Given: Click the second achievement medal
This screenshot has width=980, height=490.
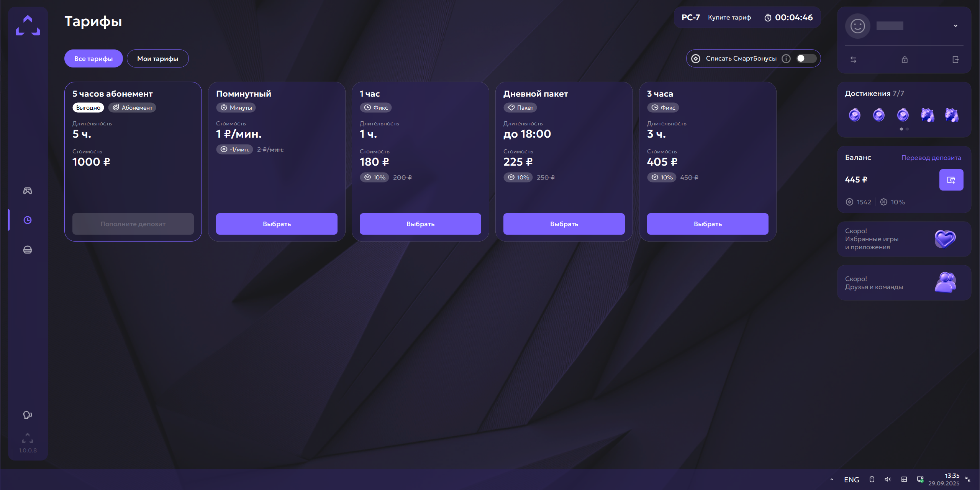Looking at the screenshot, I should 879,115.
